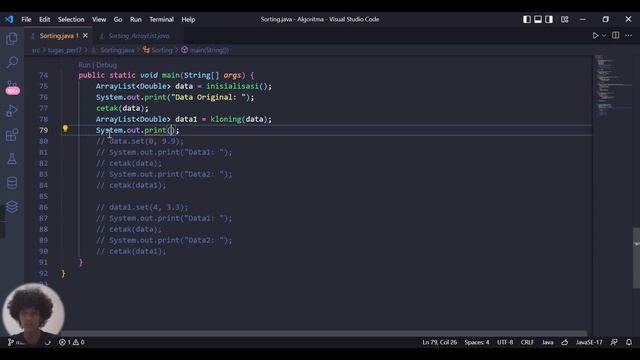Restore down the VS Code window
This screenshot has height=360, width=640.
tap(605, 19)
